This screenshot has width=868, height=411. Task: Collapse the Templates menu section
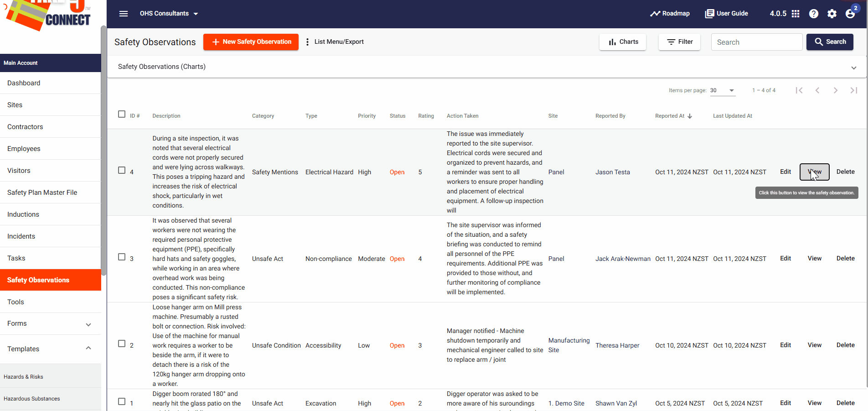[50, 349]
